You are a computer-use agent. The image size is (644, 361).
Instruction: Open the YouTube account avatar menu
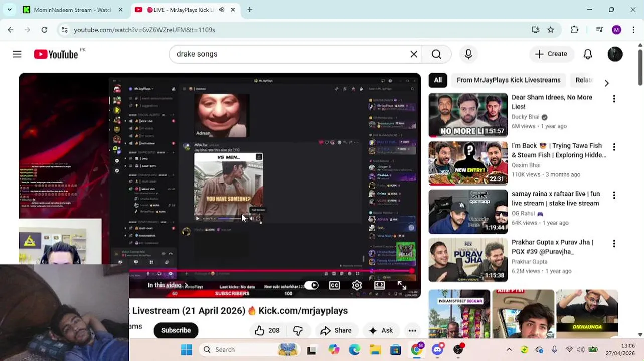click(x=615, y=54)
